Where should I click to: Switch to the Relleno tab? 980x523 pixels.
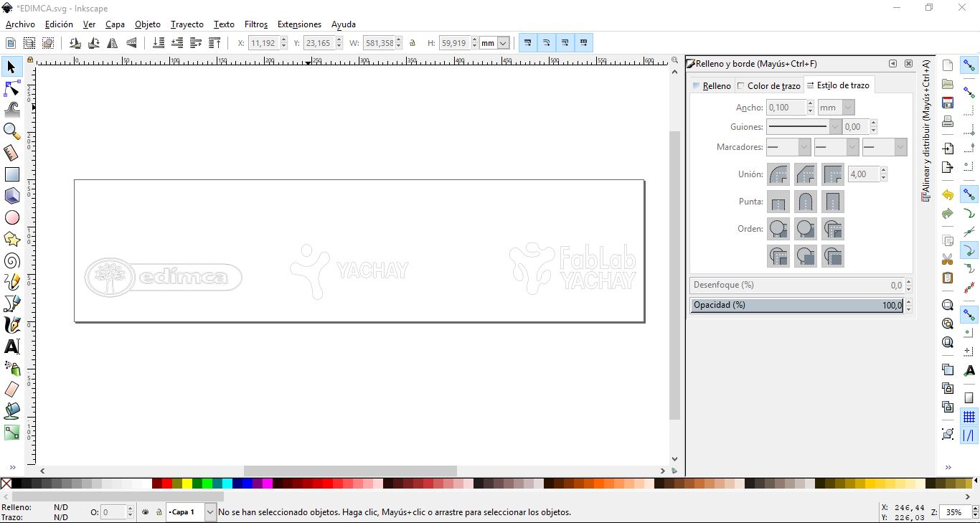[712, 86]
